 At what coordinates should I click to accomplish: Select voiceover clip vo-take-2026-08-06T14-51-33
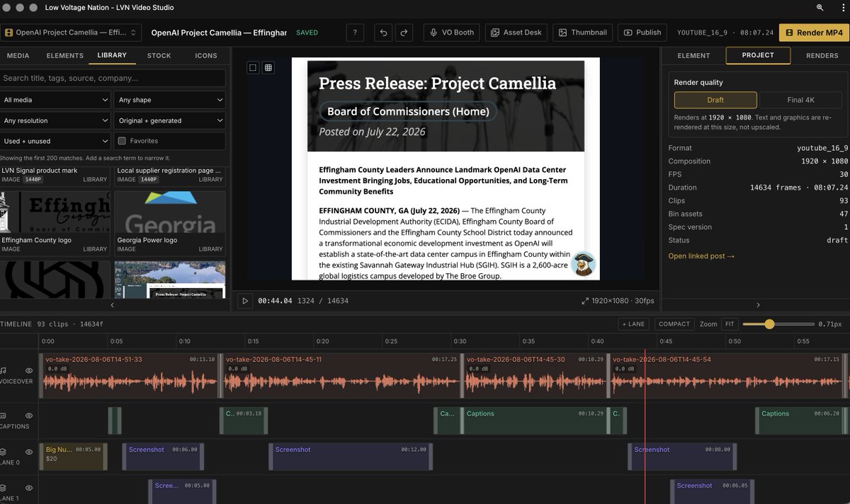[128, 374]
